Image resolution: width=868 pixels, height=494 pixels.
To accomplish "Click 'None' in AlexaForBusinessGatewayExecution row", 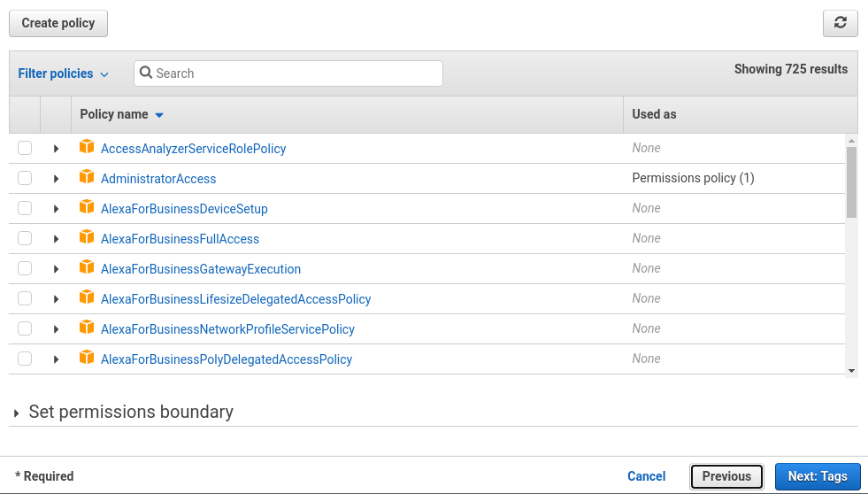I will [646, 268].
